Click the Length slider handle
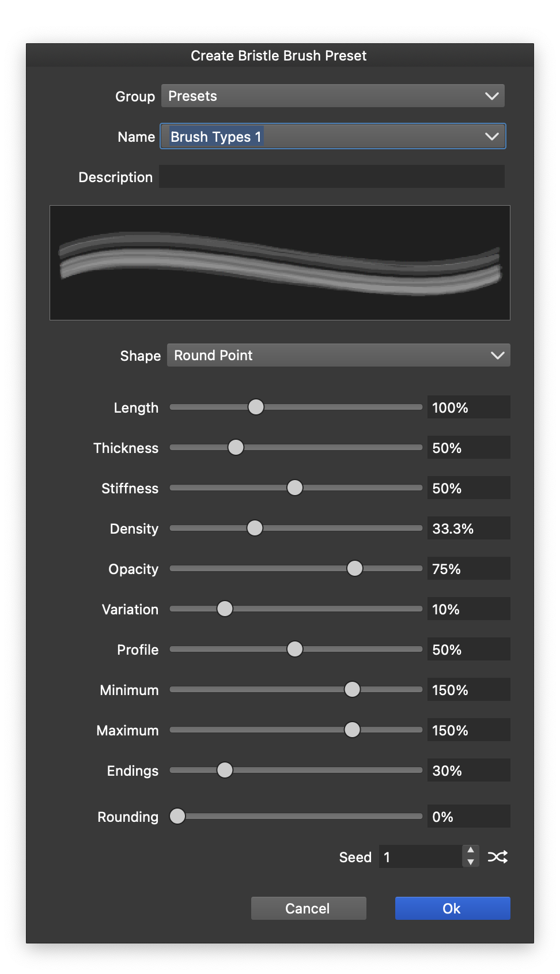Viewport: 560px width, 974px height. pyautogui.click(x=256, y=407)
